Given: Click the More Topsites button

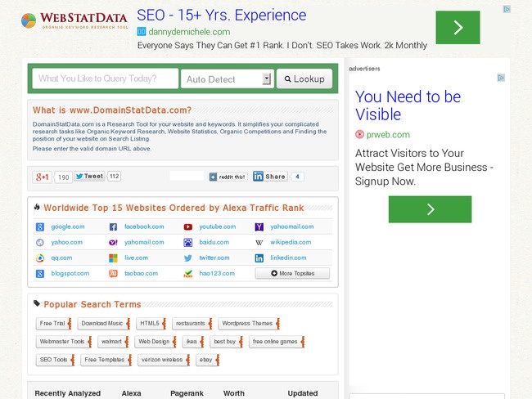Looking at the screenshot, I should (292, 273).
